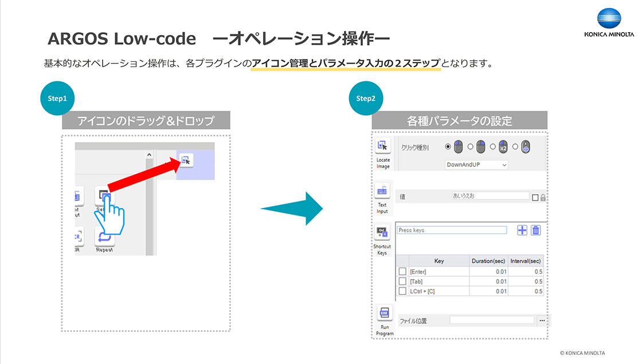Select the Locate Image plugin icon
Screen dimensions: 642x364
coord(382,146)
